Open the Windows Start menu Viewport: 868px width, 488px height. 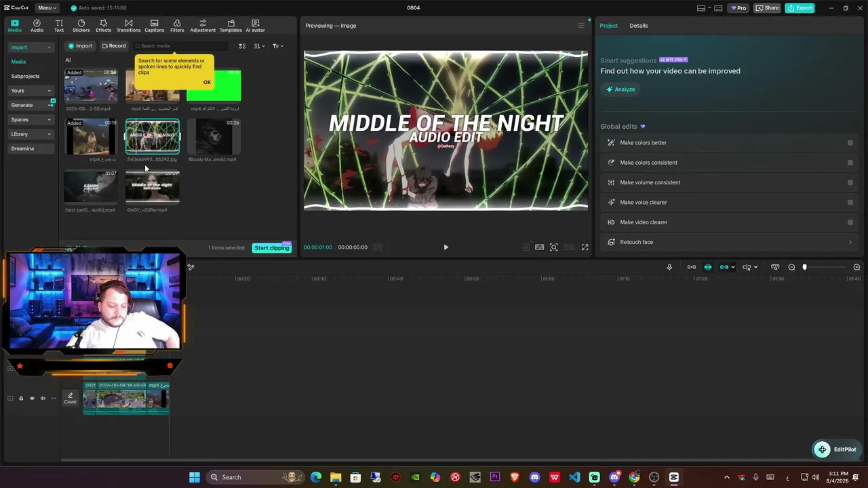[x=195, y=477]
